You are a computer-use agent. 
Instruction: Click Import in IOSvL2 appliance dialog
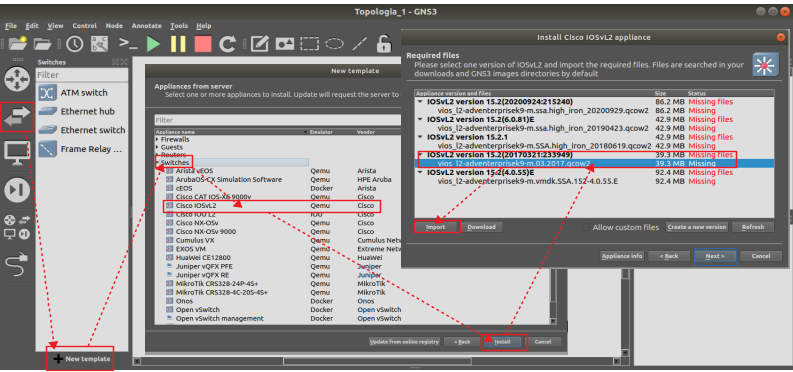[435, 227]
